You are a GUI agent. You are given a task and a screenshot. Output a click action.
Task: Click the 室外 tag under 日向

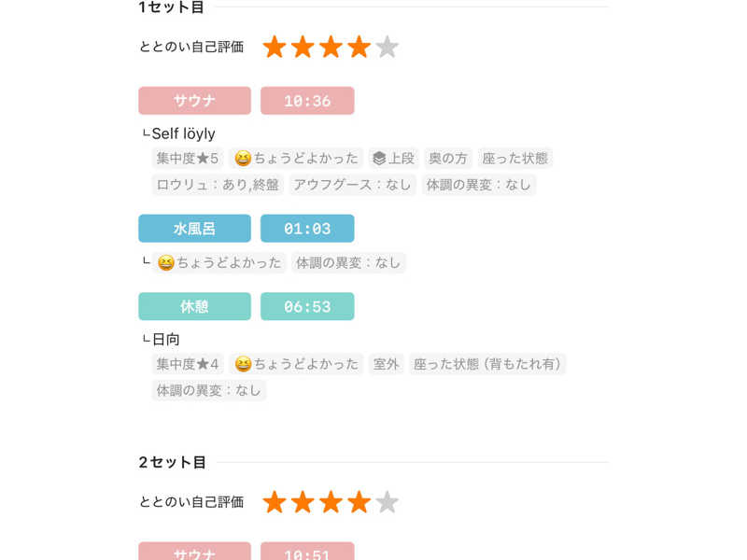386,364
